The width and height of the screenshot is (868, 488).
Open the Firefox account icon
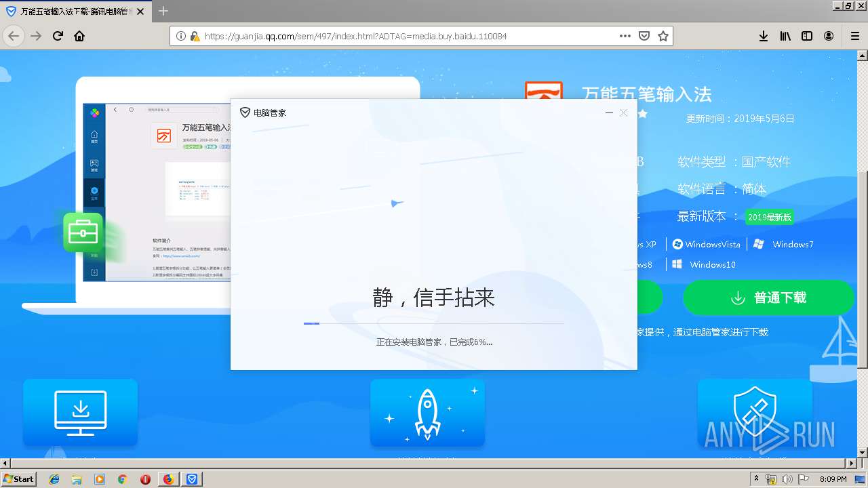(x=829, y=36)
